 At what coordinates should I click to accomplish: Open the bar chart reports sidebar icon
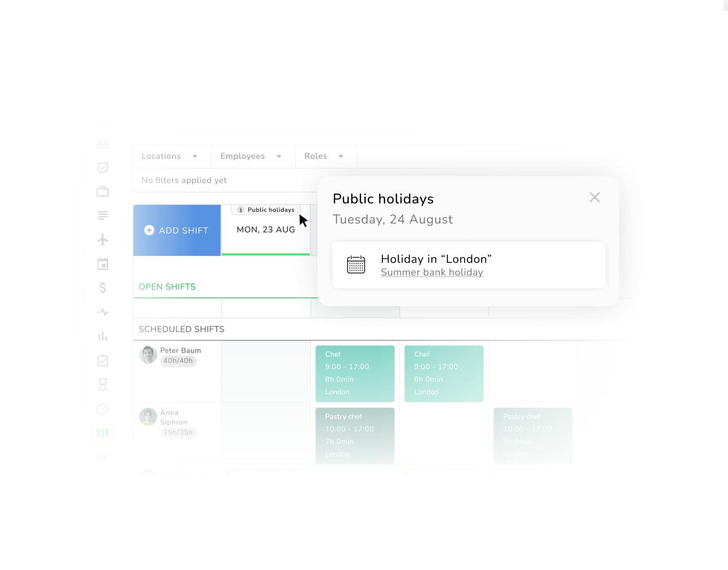pos(103,336)
